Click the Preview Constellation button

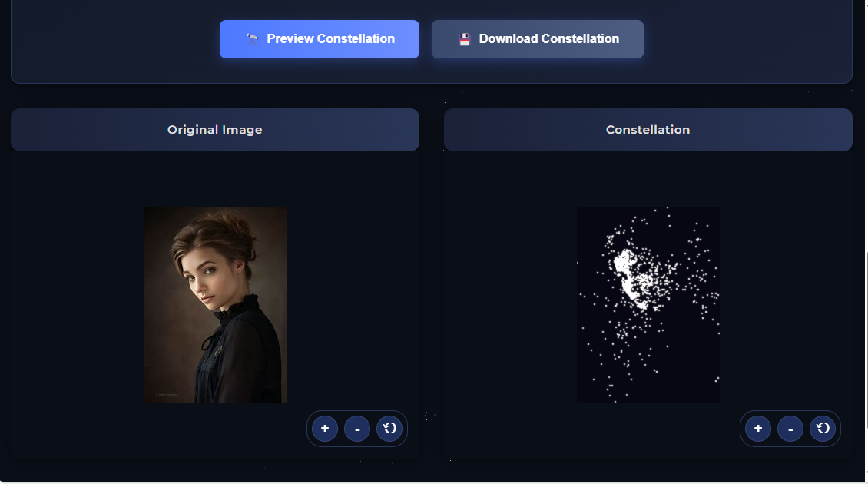point(320,39)
